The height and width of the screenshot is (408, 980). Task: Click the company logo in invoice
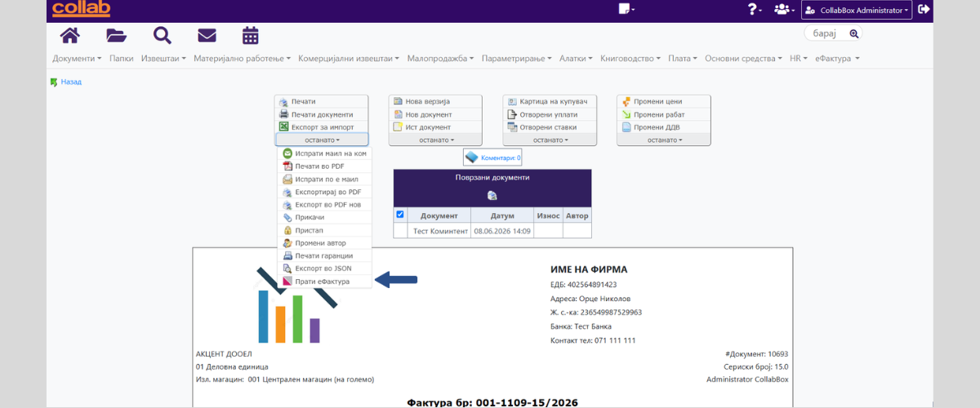(297, 304)
